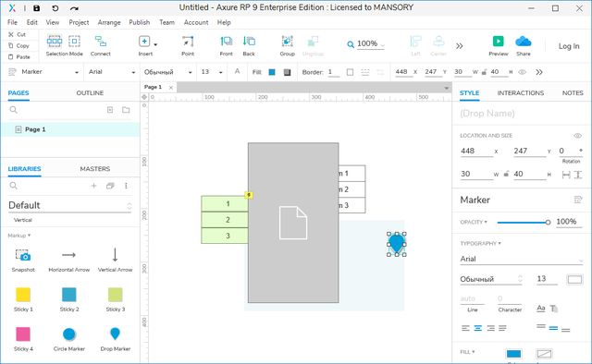Screen dimensions: 592x364
Task: Open the Publish menu
Action: [x=140, y=22]
